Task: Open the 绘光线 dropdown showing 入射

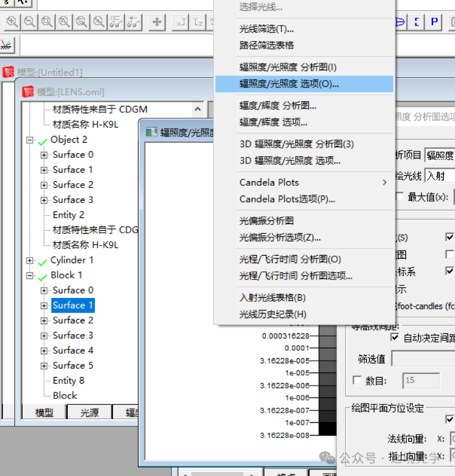Action: click(x=440, y=176)
